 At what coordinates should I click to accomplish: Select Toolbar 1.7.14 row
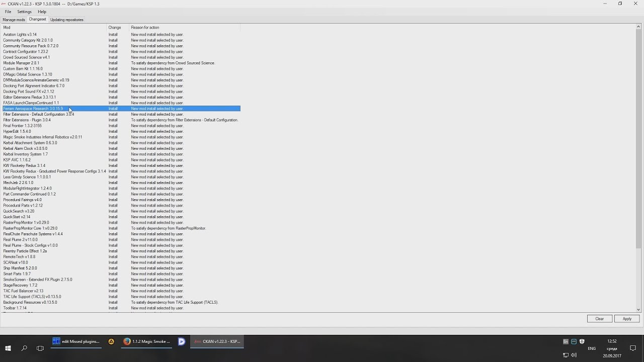pyautogui.click(x=121, y=308)
